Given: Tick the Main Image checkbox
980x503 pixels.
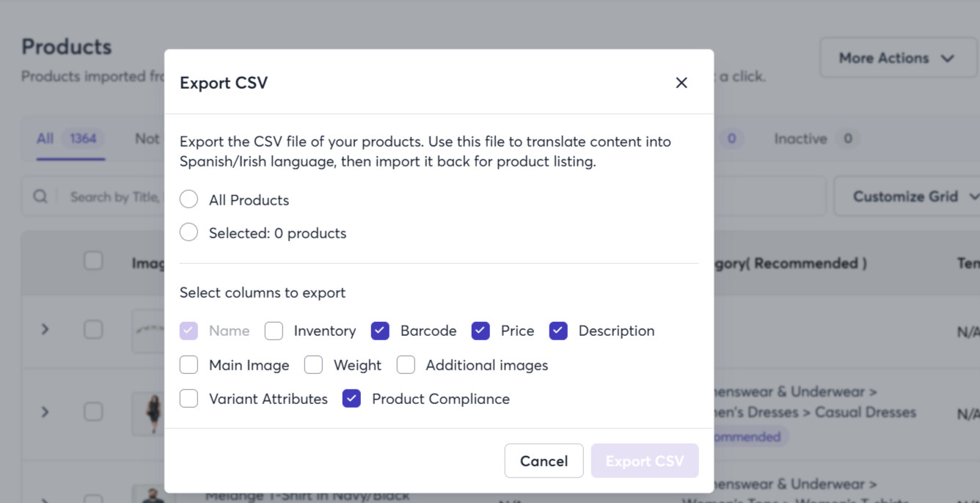Looking at the screenshot, I should pos(189,364).
